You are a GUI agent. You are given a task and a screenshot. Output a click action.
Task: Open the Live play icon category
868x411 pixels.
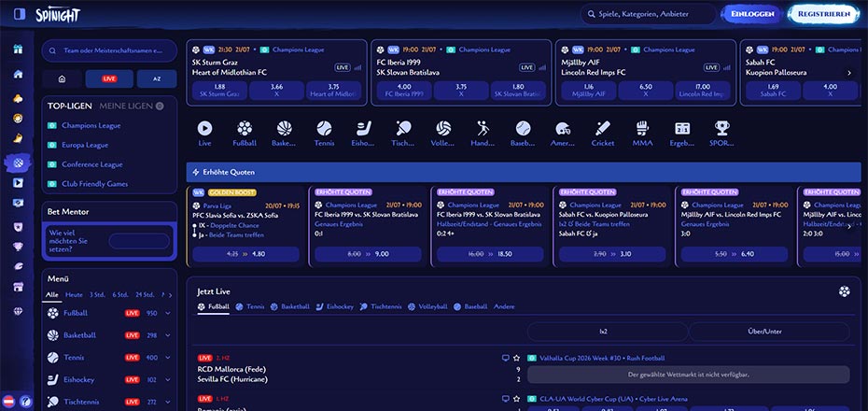pyautogui.click(x=204, y=129)
